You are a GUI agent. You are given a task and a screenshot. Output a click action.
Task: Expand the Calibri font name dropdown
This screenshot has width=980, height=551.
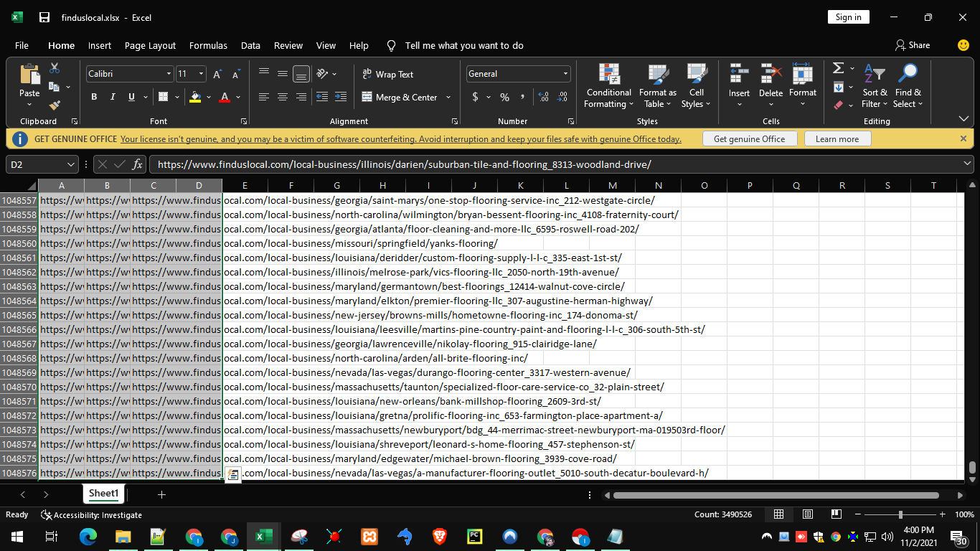pos(169,74)
